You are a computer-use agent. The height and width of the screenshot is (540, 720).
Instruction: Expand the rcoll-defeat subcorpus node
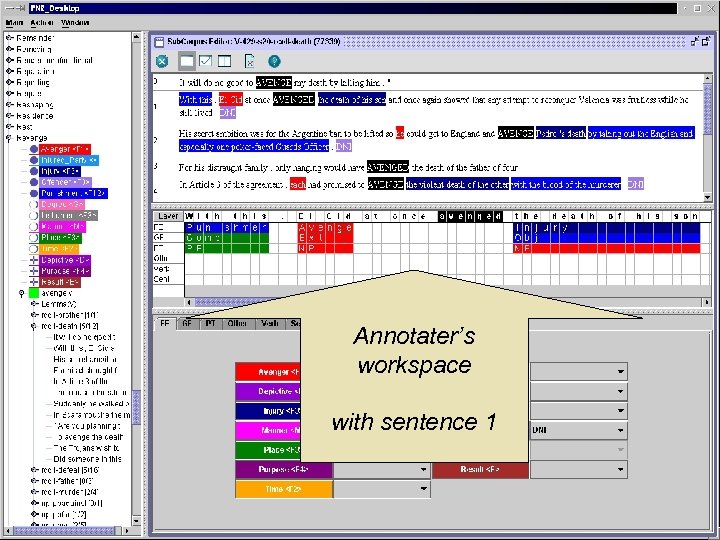[34, 470]
